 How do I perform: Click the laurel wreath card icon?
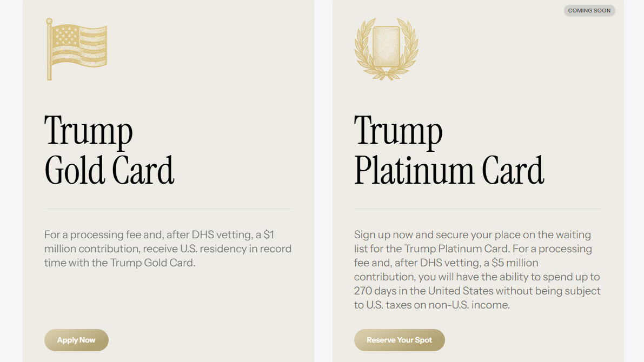click(386, 49)
